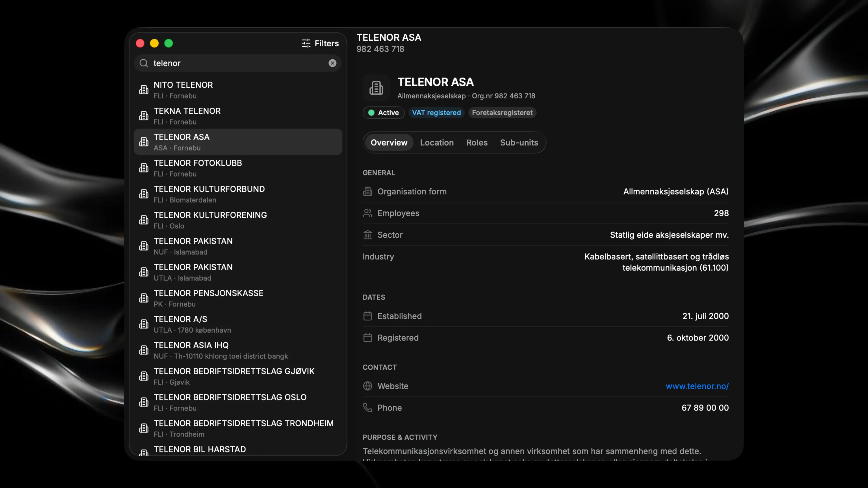
Task: Click building icon beside TELENOR KULTURFORENING
Action: tap(144, 220)
